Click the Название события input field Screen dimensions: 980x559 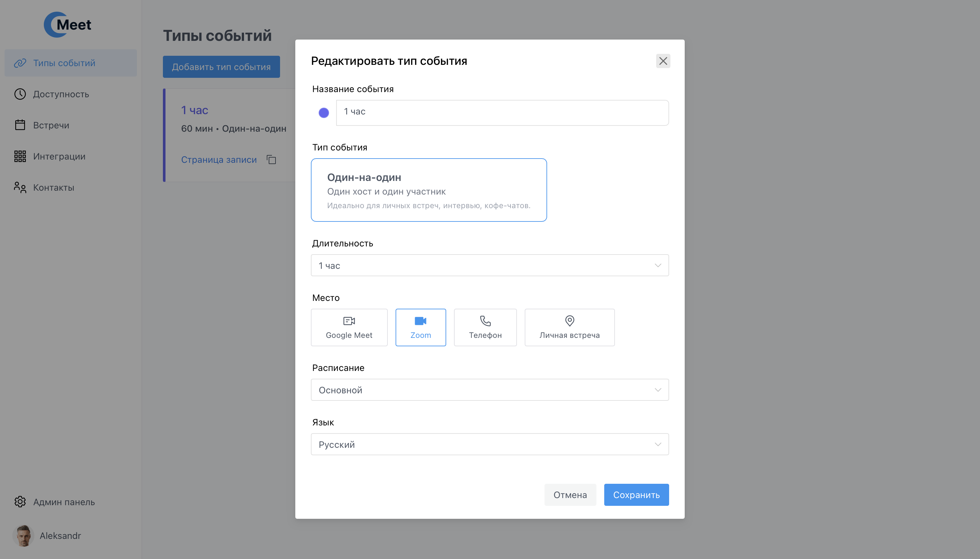pyautogui.click(x=502, y=113)
